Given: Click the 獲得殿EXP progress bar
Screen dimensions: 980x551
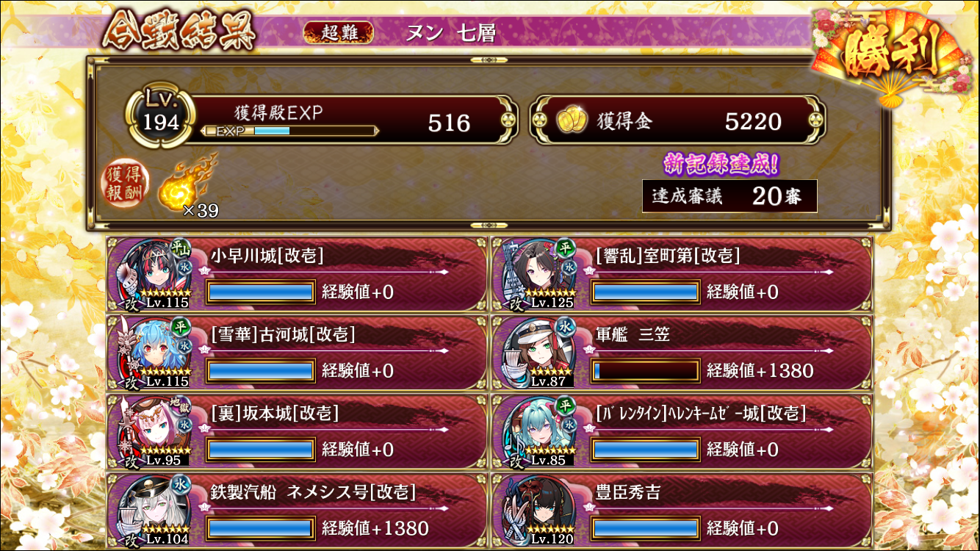Looking at the screenshot, I should point(289,131).
